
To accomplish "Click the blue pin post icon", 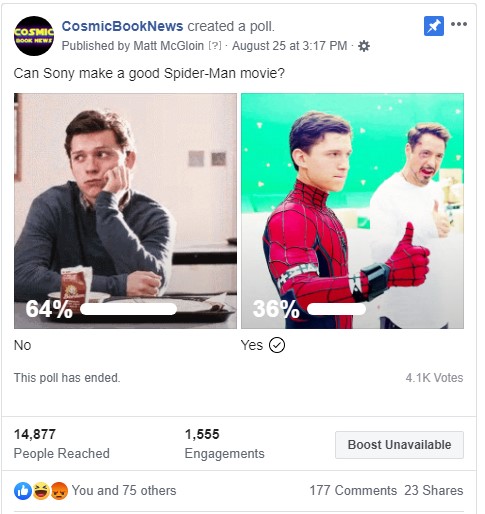I will click(x=434, y=26).
